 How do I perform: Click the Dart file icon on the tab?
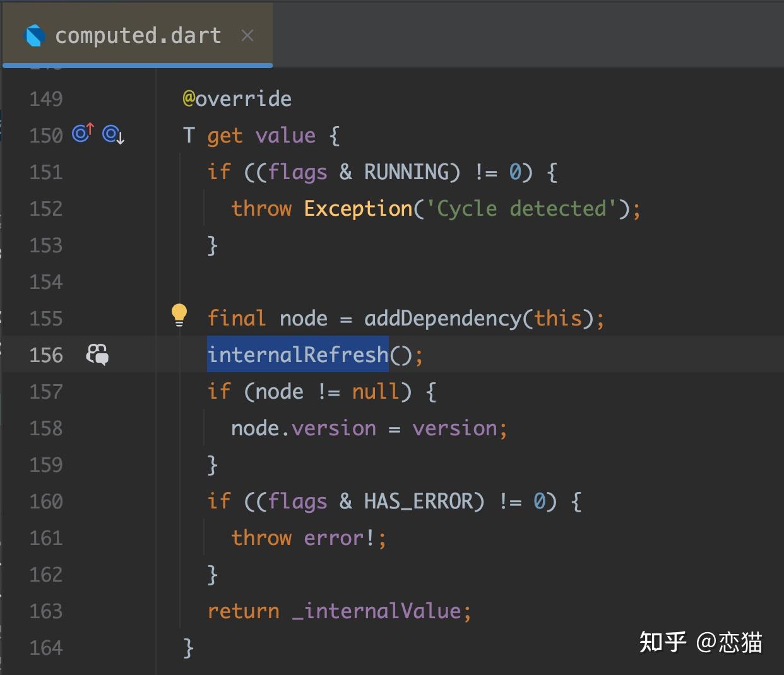point(35,36)
